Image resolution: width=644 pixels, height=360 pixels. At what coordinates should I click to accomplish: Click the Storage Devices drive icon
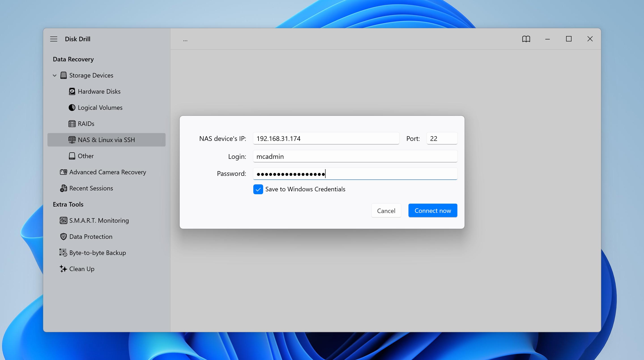(x=64, y=75)
